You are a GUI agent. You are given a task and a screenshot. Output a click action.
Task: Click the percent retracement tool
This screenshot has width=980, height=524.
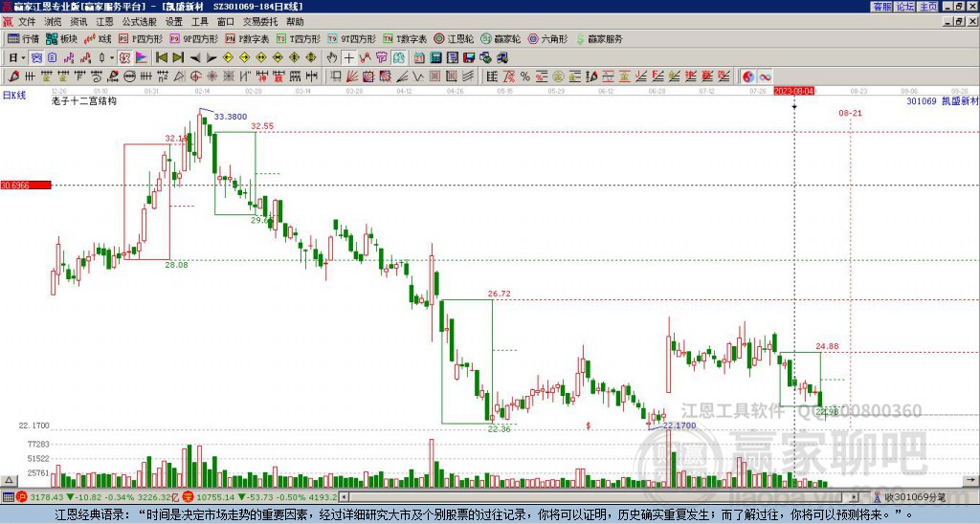(x=525, y=76)
